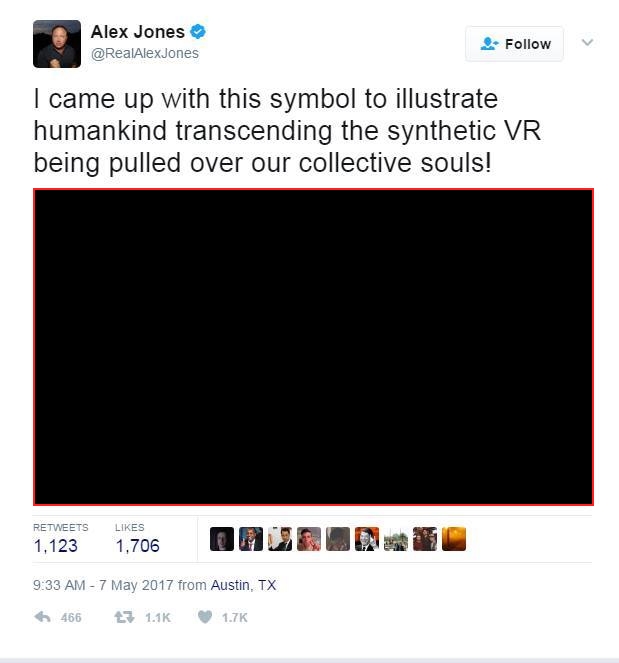Viewport: 619px width, 663px height.
Task: Click the reply arrow icon
Action: point(42,617)
